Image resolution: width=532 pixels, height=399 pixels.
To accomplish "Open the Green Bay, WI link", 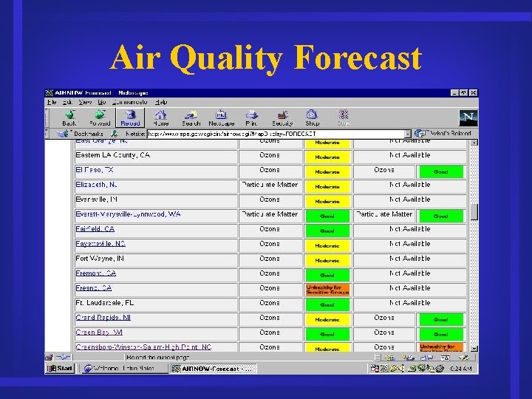I will click(x=99, y=332).
